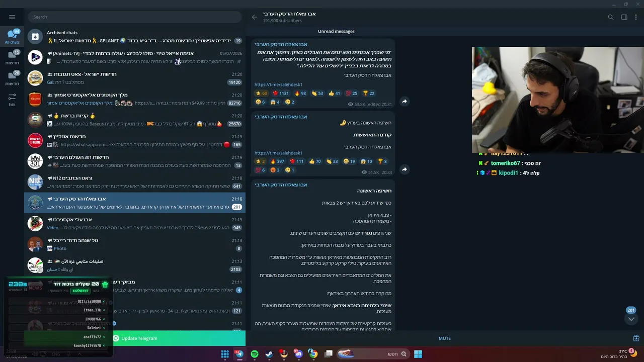Image resolution: width=644 pixels, height=362 pixels.
Task: Open the חדשות ישראל - צאט תגובות chat
Action: tap(135, 78)
